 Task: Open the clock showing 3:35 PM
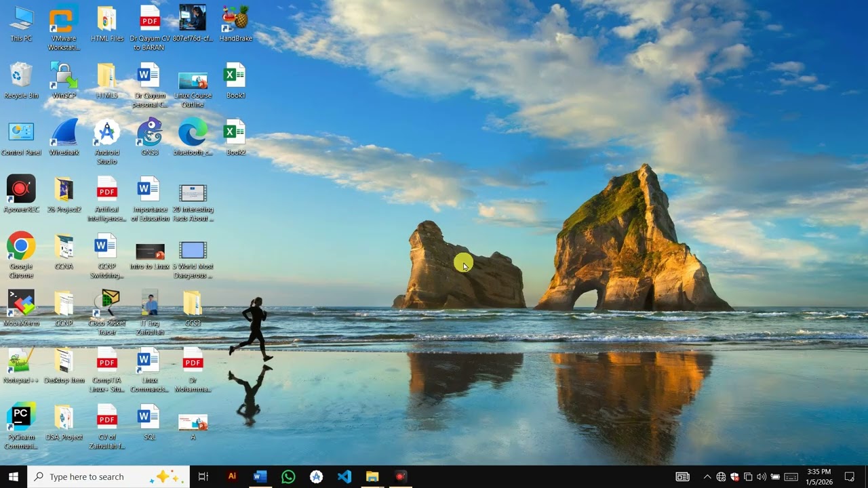(x=819, y=476)
